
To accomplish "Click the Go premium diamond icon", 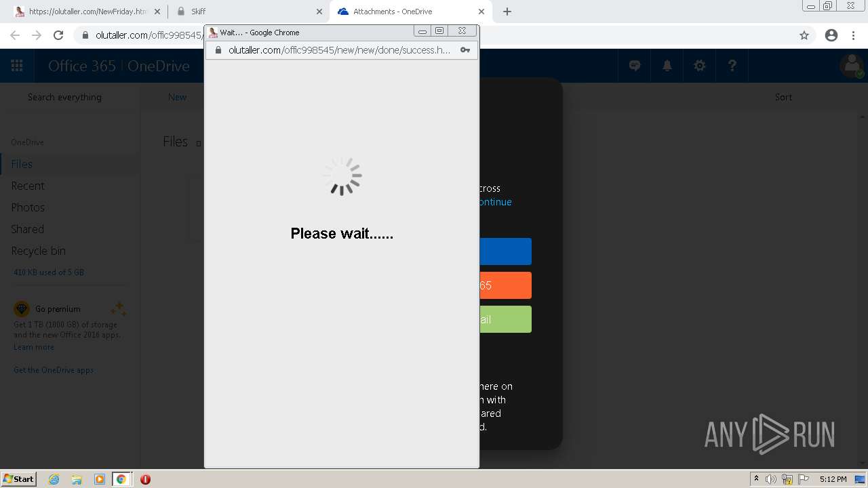I will 22,309.
